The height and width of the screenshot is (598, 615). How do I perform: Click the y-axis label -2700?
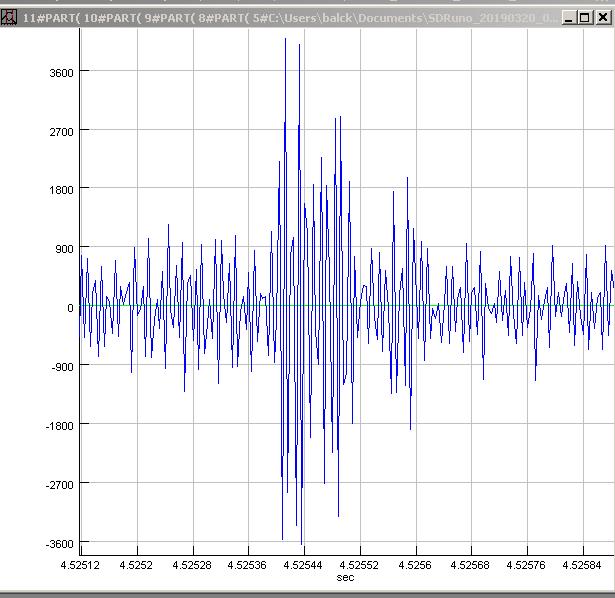(x=59, y=485)
